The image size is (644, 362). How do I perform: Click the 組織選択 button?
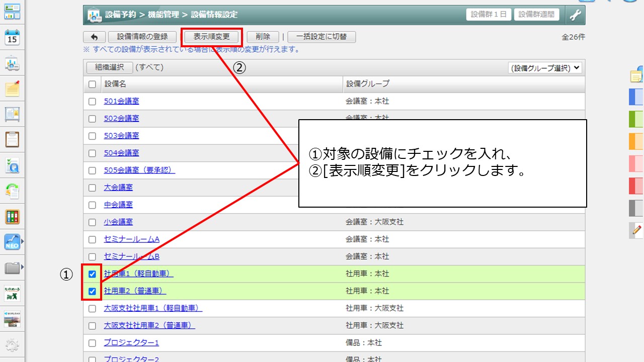109,67
